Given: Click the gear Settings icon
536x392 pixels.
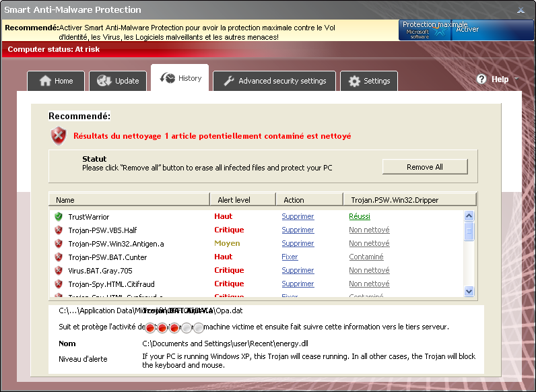Looking at the screenshot, I should (x=354, y=81).
